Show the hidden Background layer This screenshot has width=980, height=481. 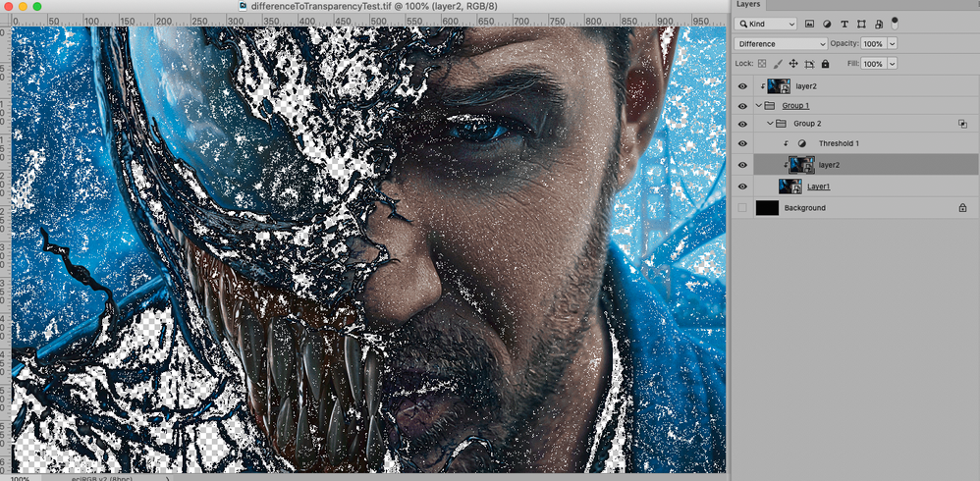coord(742,208)
